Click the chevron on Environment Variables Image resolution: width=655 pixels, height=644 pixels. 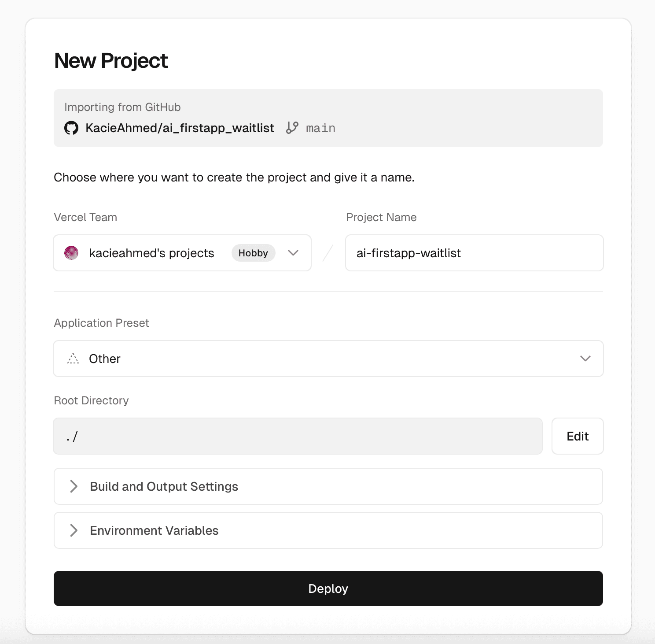[74, 530]
